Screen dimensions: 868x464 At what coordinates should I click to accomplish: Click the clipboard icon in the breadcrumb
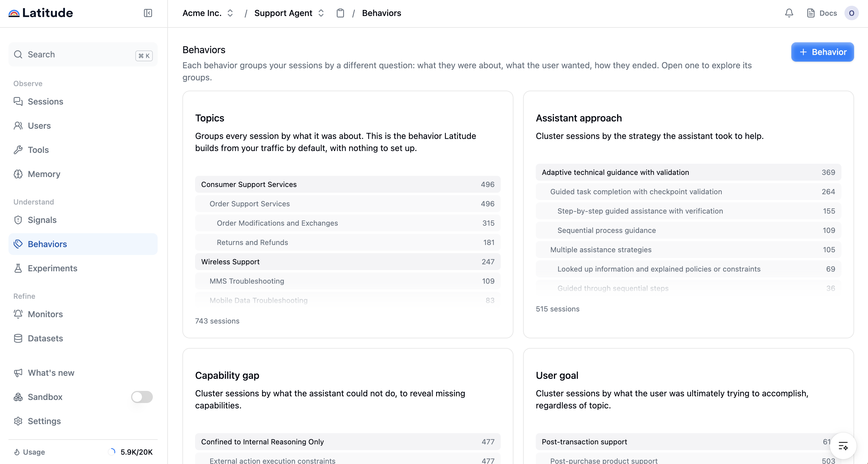(x=340, y=13)
